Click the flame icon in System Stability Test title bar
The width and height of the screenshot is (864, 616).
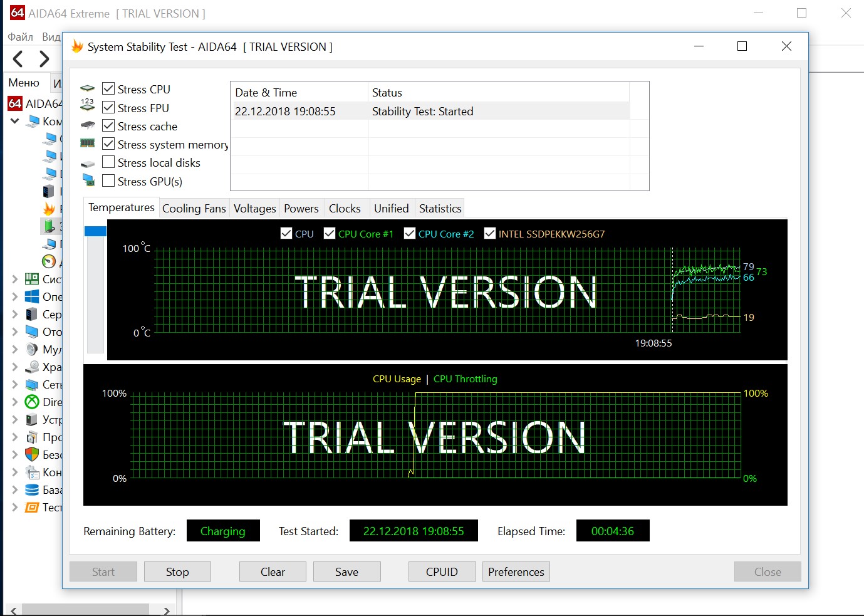(77, 46)
